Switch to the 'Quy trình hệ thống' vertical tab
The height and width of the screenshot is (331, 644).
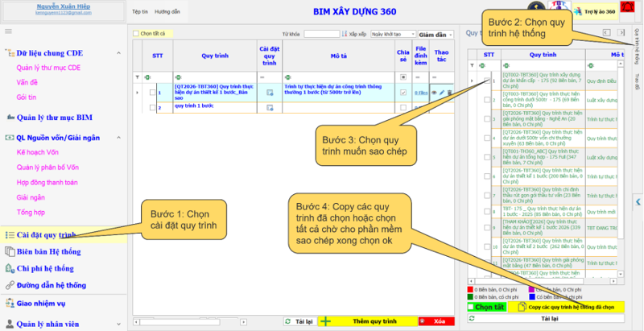(x=637, y=46)
